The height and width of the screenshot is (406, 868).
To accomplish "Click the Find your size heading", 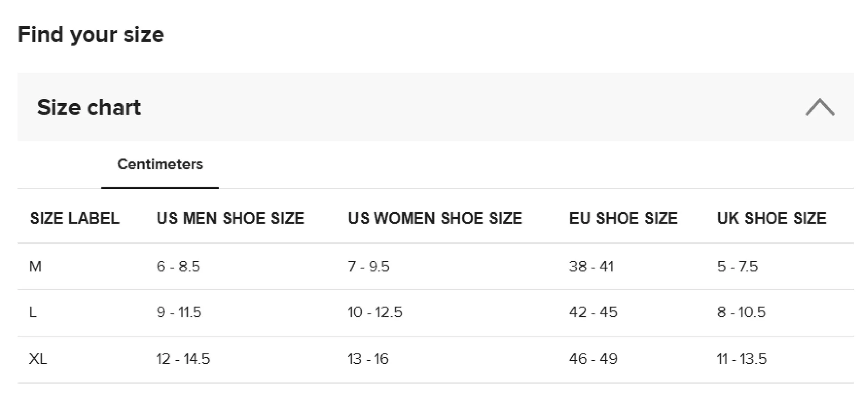I will click(91, 34).
